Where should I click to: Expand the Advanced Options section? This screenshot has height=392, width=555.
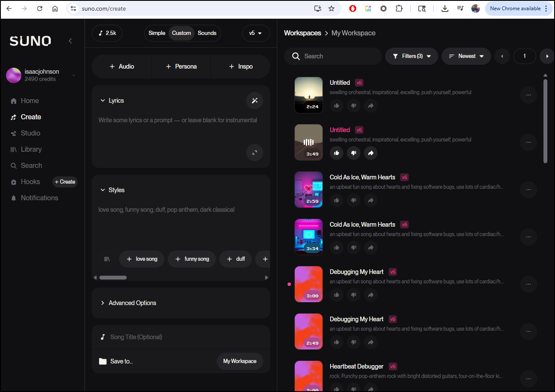tap(132, 303)
